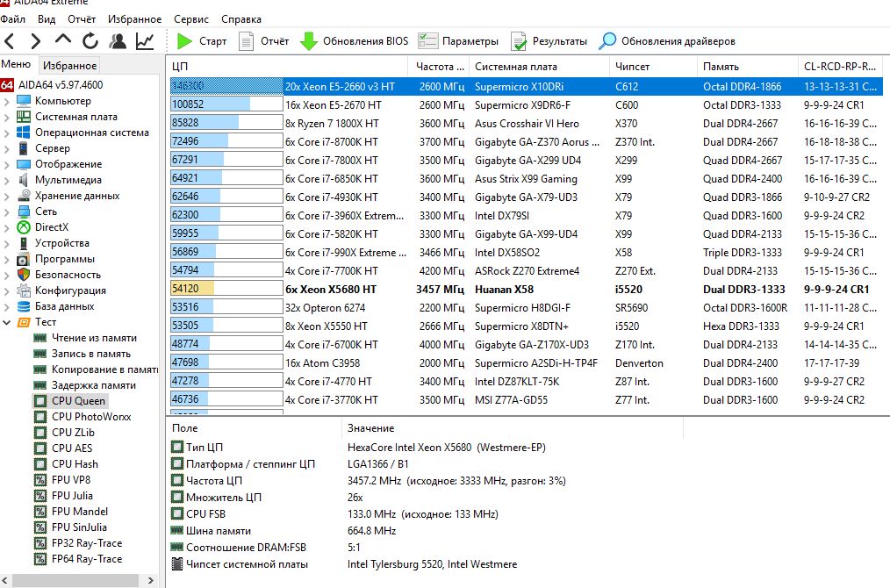The height and width of the screenshot is (588, 890).
Task: Select the FPU SinJulia benchmark icon
Action: click(39, 527)
